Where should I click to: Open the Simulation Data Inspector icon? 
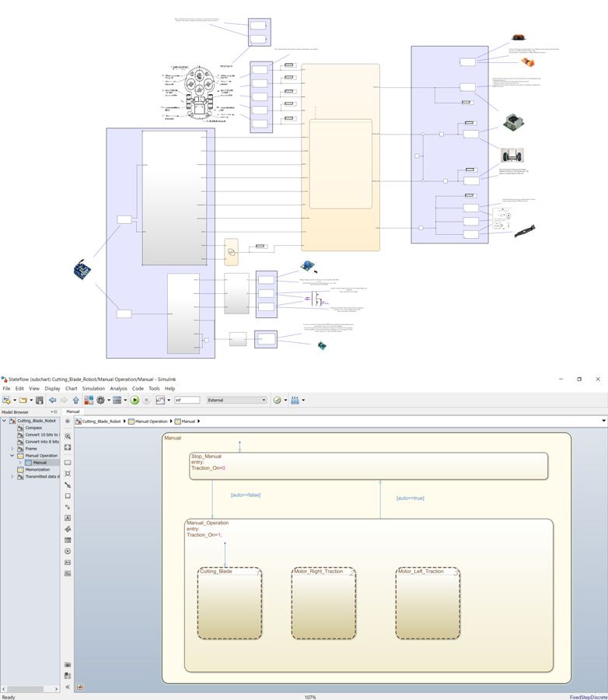pos(160,400)
